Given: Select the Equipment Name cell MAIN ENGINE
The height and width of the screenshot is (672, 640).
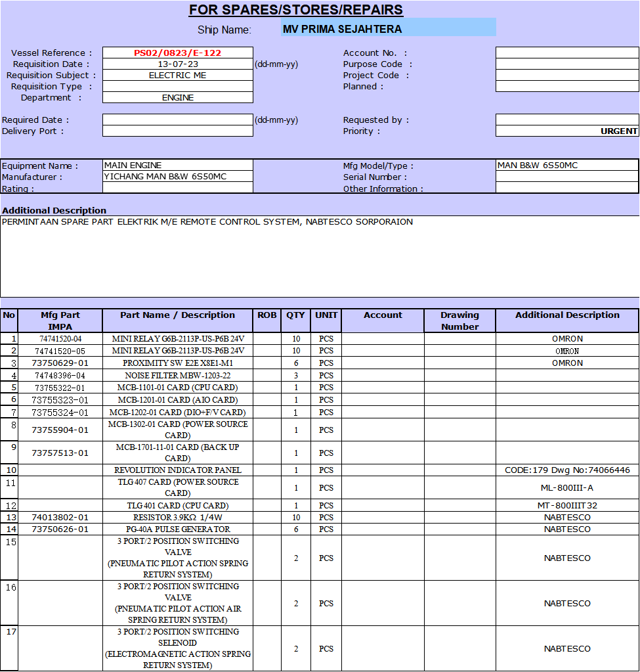Looking at the screenshot, I should tap(178, 165).
